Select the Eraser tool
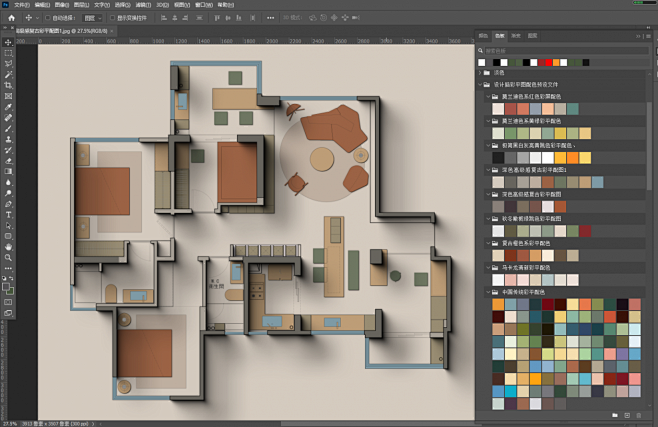Screen dimensions: 658x427 click(8, 161)
